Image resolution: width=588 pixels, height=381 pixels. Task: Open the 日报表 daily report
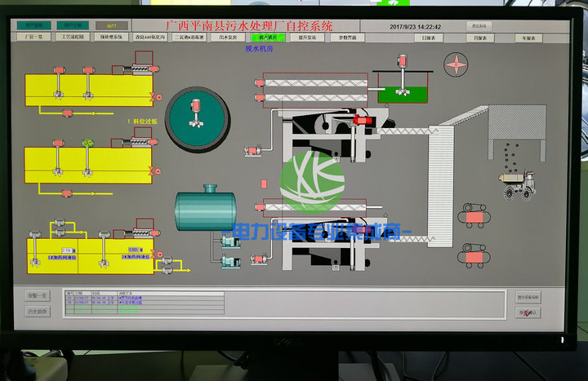pyautogui.click(x=428, y=38)
